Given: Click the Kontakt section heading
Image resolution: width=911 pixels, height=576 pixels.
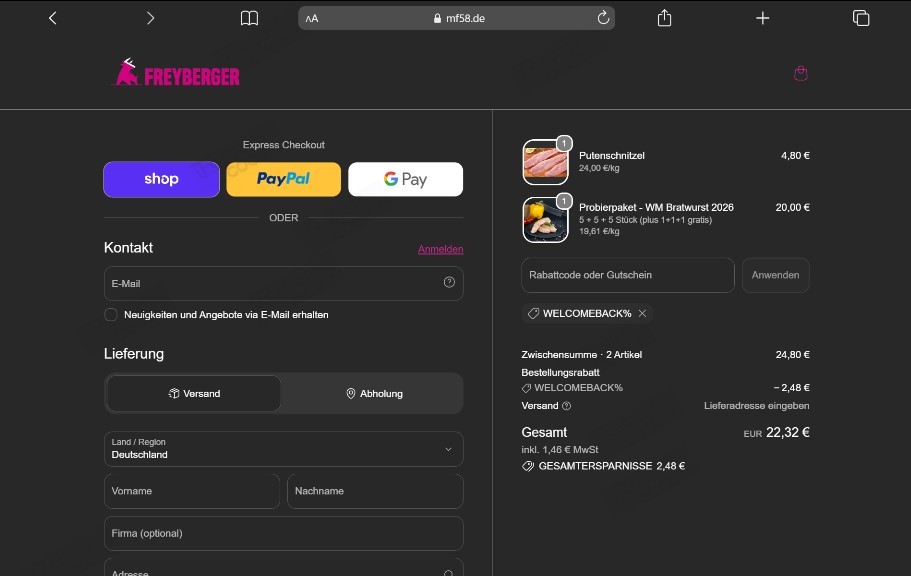Looking at the screenshot, I should (128, 248).
